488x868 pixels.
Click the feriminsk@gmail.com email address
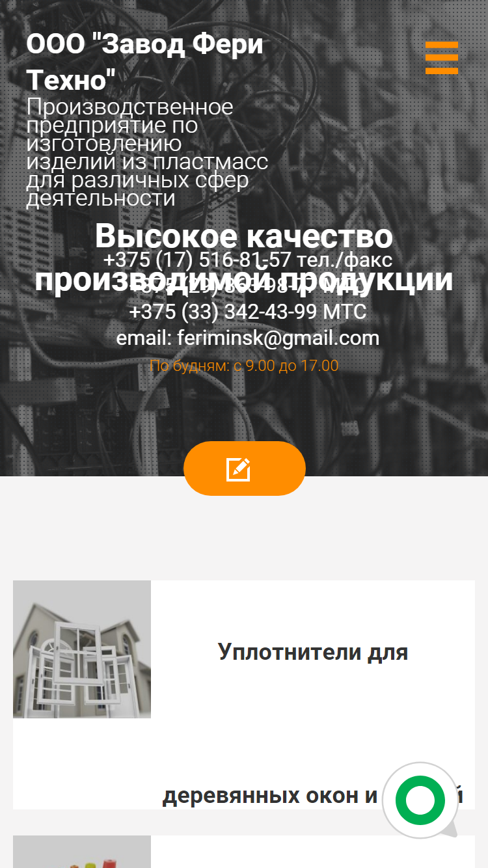[278, 338]
